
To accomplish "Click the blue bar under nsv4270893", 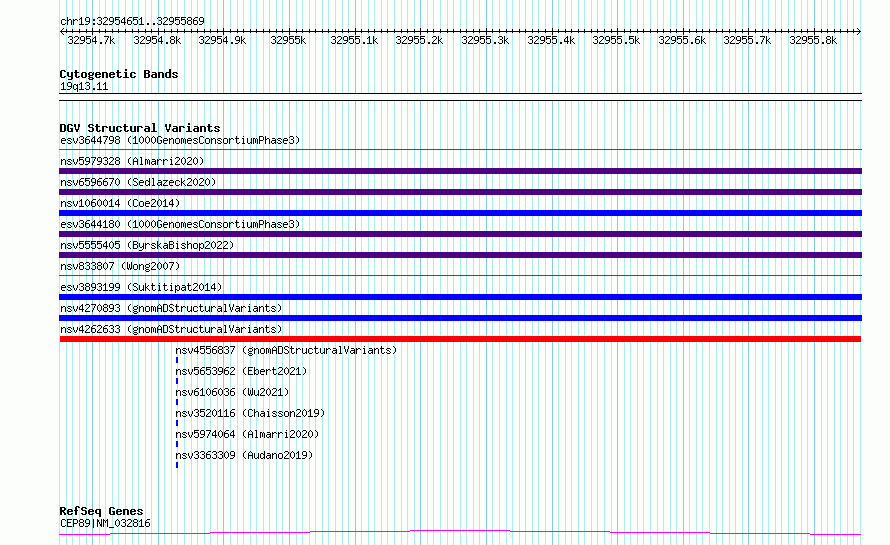I will pos(460,318).
